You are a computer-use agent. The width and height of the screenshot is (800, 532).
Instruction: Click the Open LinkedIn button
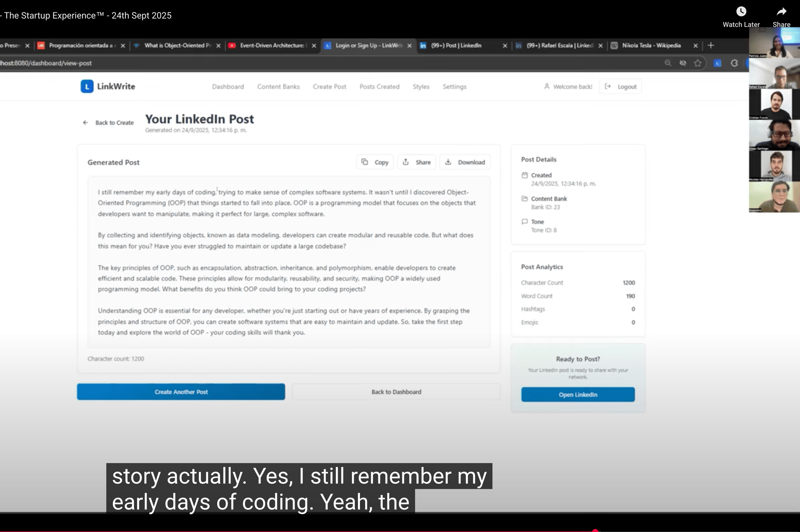pyautogui.click(x=578, y=395)
